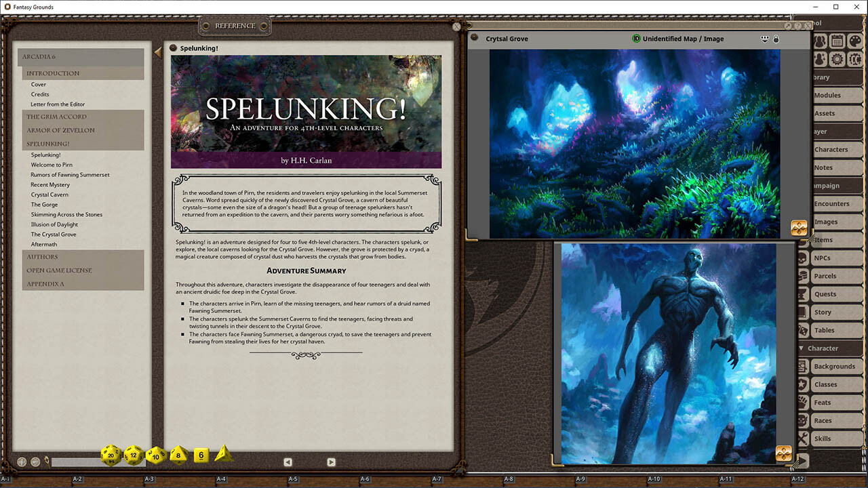
Task: Open the Calendar tool icon
Action: point(837,41)
